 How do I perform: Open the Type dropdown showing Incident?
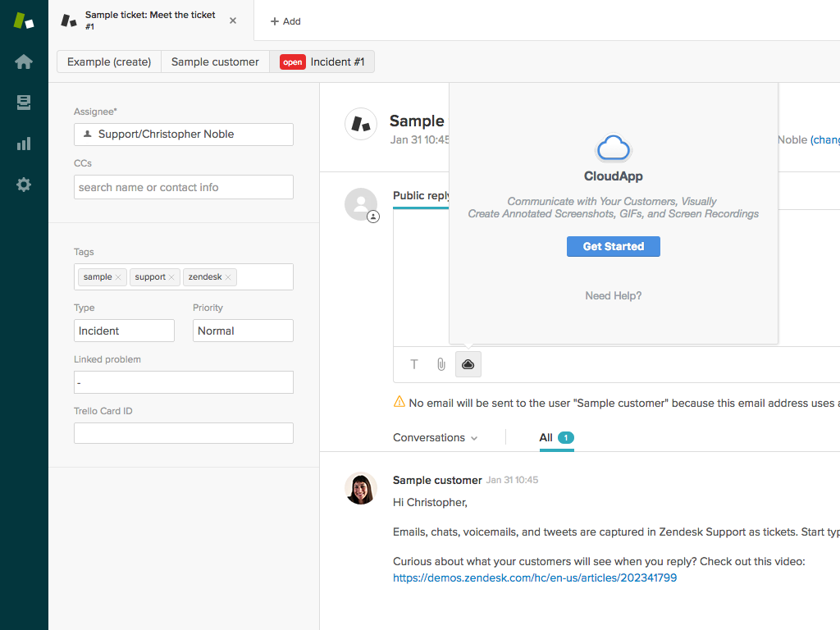[x=124, y=331]
